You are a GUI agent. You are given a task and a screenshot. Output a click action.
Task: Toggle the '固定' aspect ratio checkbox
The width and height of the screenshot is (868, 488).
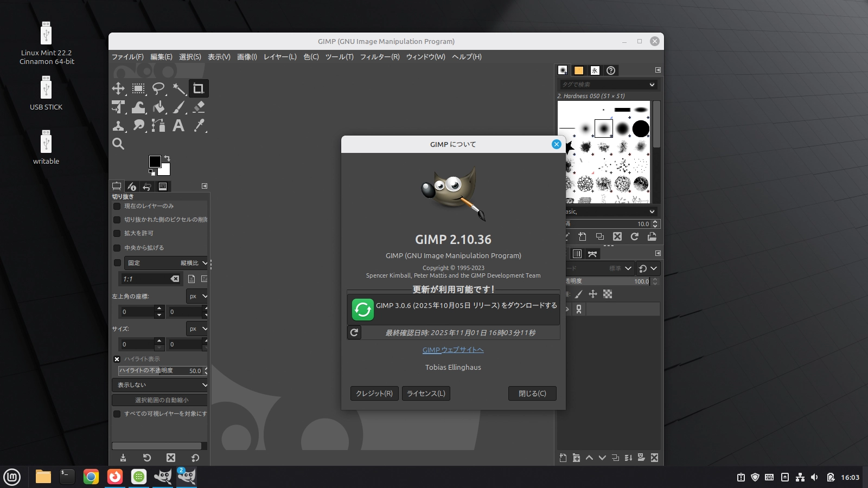(x=117, y=263)
